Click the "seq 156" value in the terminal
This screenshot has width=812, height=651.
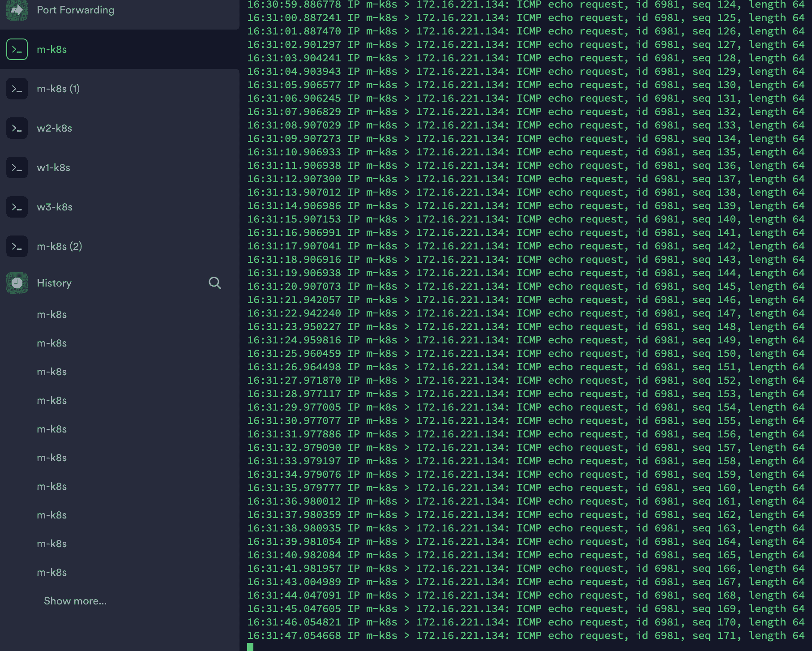tap(714, 434)
